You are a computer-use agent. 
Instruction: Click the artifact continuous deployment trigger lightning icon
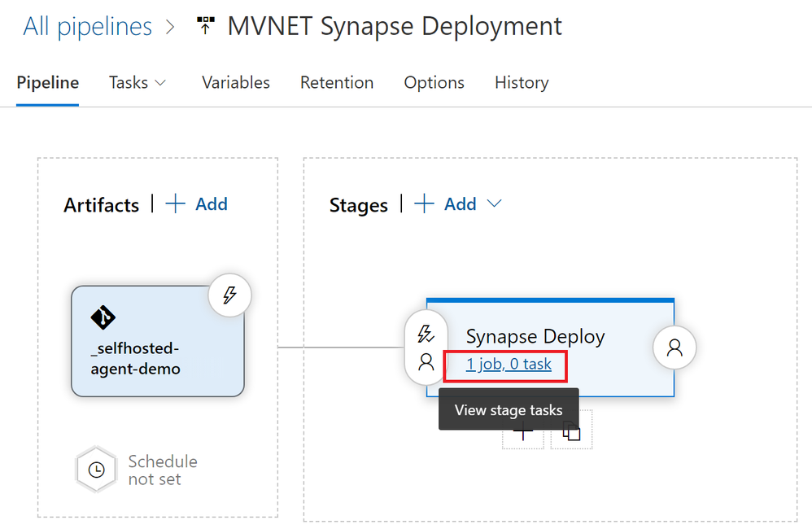(x=229, y=295)
